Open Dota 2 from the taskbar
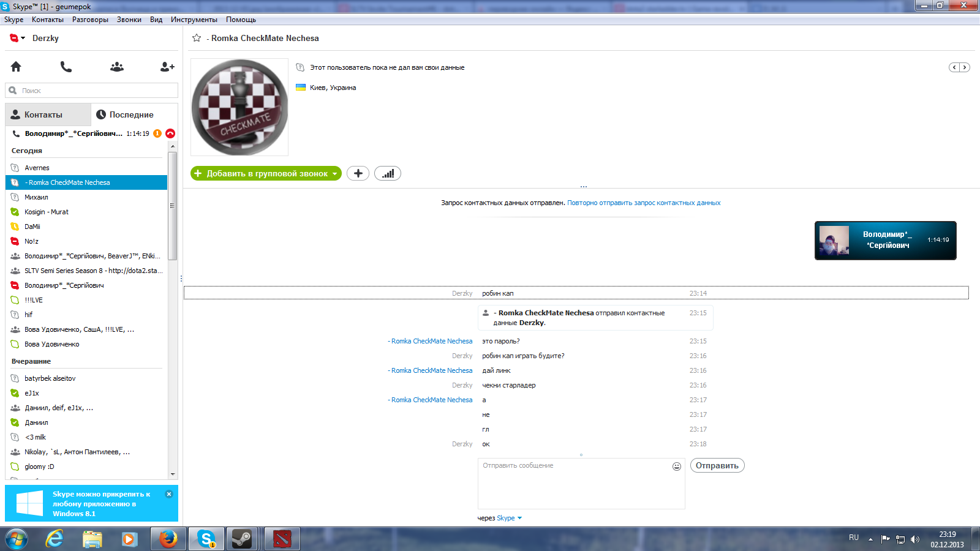The width and height of the screenshot is (980, 551). [x=282, y=539]
